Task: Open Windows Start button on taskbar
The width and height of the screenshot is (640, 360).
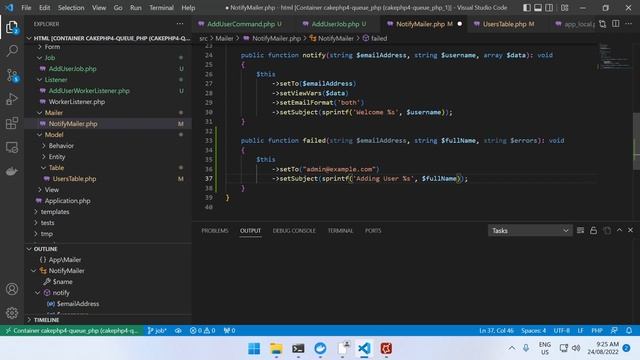Action: click(254, 349)
